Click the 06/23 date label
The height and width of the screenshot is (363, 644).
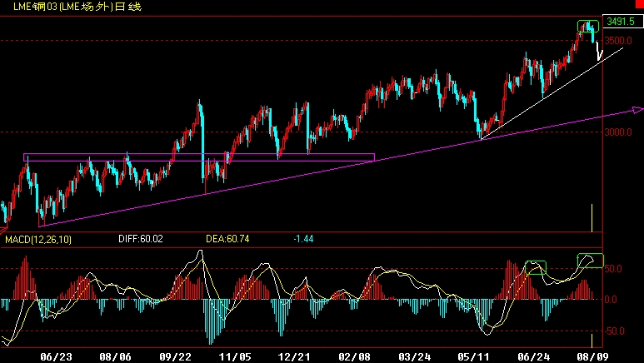(56, 357)
